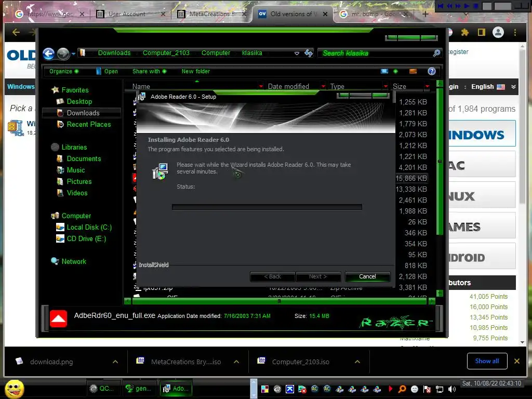Click the AdbeRdr60_enu_full.exe icon in details pane
Screen dimensions: 532x399
(58, 318)
